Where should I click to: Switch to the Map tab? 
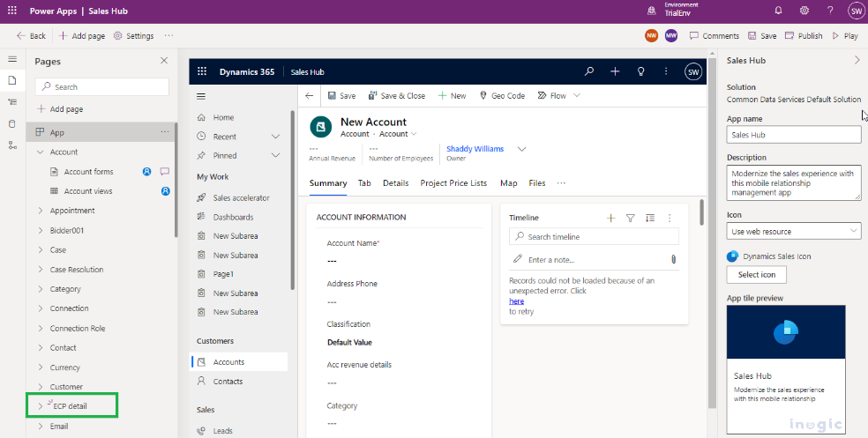[508, 183]
